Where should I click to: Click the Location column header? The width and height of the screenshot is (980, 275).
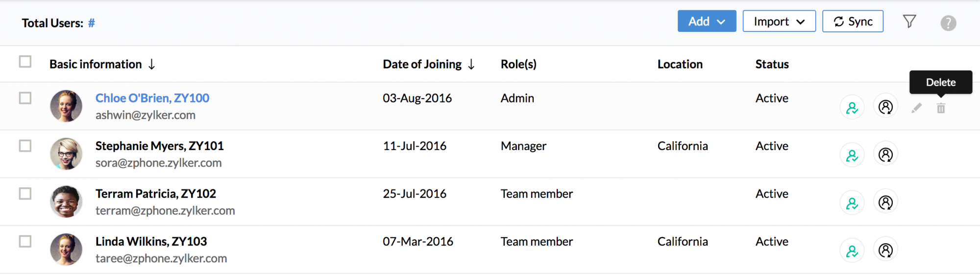click(680, 64)
